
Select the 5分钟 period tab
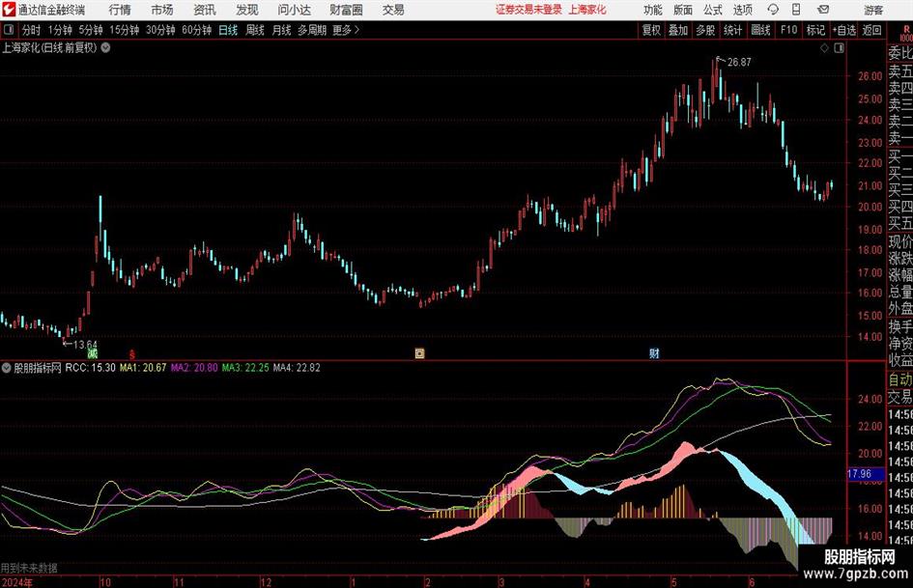tap(91, 30)
